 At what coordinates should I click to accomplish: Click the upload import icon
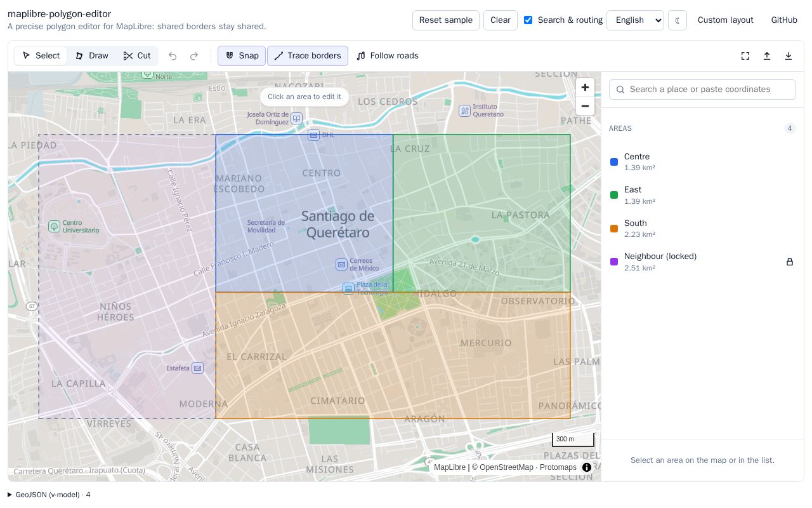767,56
